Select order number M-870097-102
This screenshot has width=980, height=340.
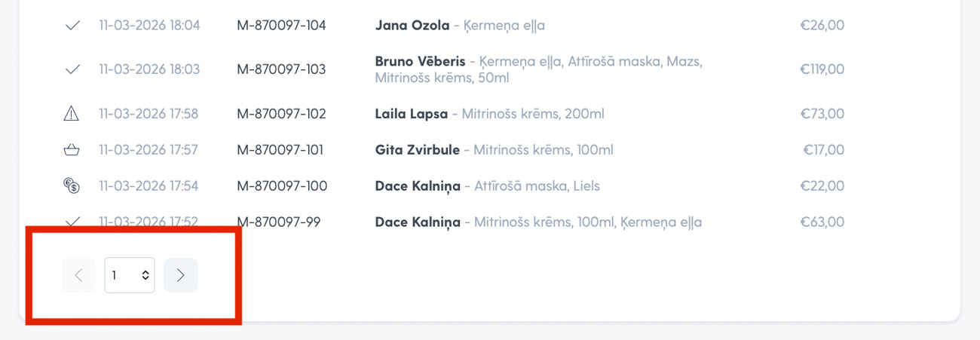(281, 114)
